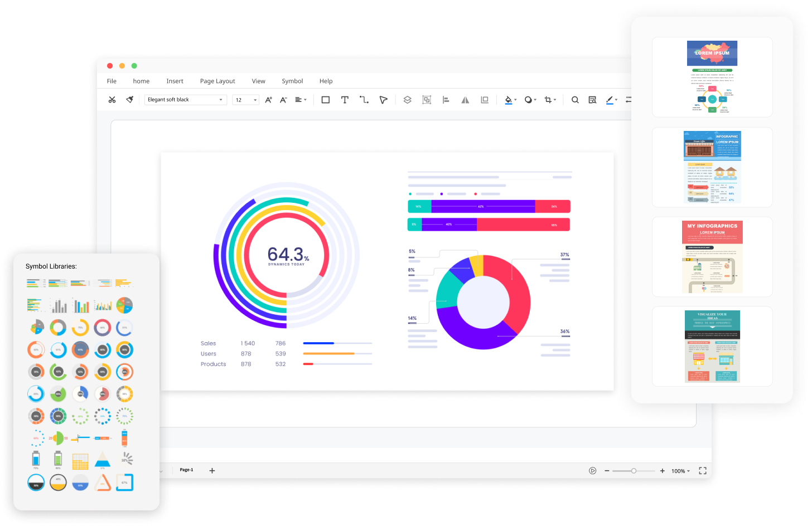Start presentation with play icon

coord(592,471)
